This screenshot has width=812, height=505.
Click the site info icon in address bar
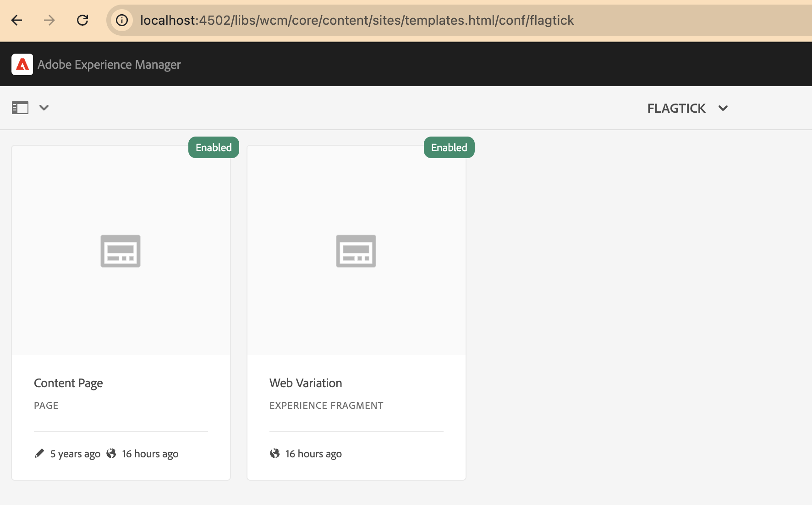coord(122,20)
